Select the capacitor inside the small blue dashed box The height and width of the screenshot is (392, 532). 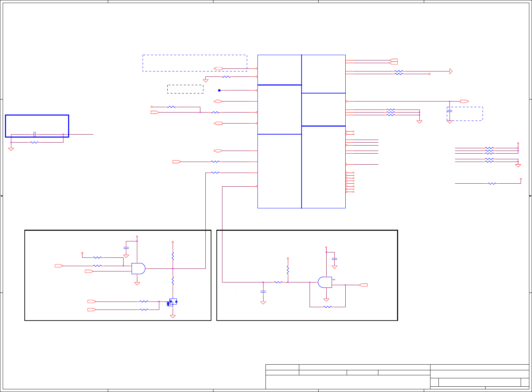click(450, 111)
